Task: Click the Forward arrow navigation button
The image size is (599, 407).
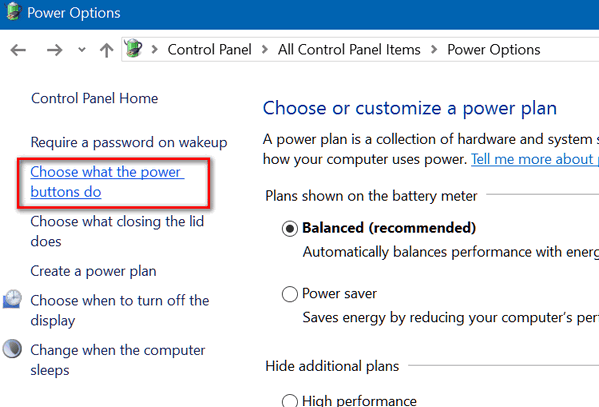Action: click(x=54, y=50)
